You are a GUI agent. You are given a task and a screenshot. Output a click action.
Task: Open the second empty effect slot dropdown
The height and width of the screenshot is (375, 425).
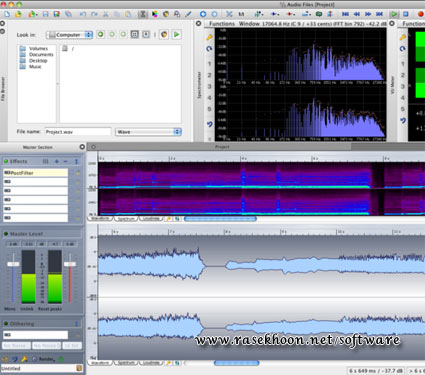[x=35, y=191]
